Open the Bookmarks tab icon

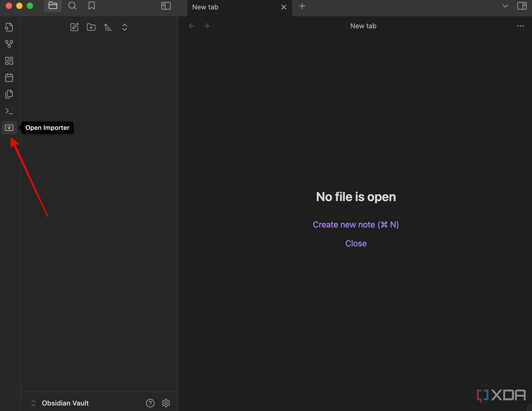92,6
